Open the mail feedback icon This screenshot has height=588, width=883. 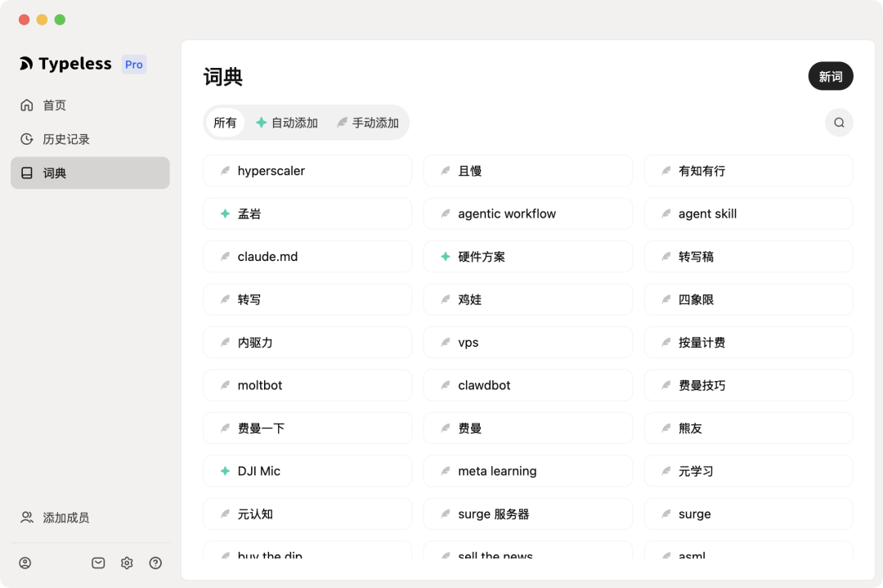[x=98, y=563]
